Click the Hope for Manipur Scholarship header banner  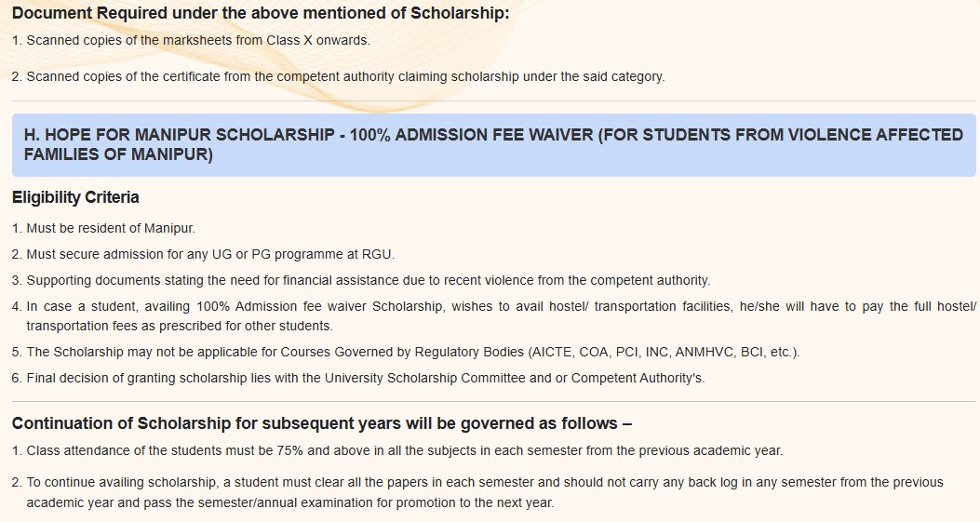click(x=494, y=144)
